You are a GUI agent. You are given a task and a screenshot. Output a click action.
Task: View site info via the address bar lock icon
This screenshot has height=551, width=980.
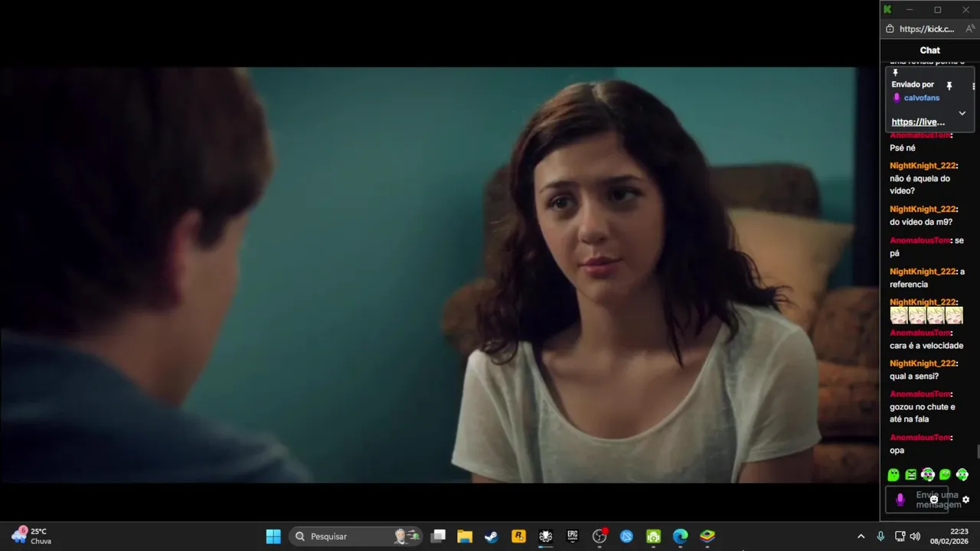tap(890, 29)
